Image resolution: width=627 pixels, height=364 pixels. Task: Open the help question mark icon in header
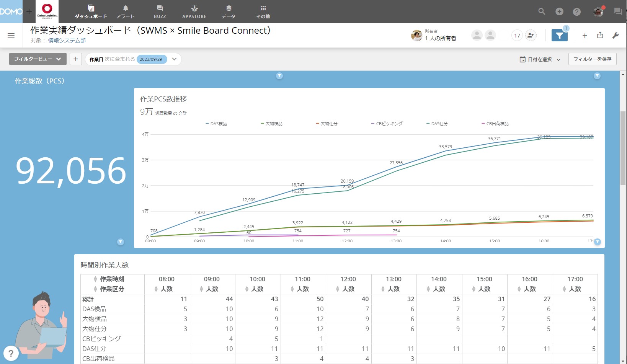577,12
